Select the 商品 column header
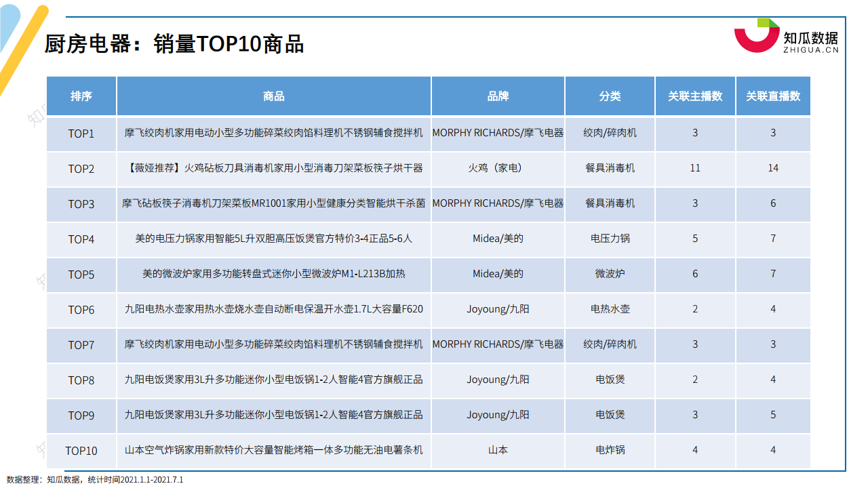The height and width of the screenshot is (488, 868). (273, 96)
